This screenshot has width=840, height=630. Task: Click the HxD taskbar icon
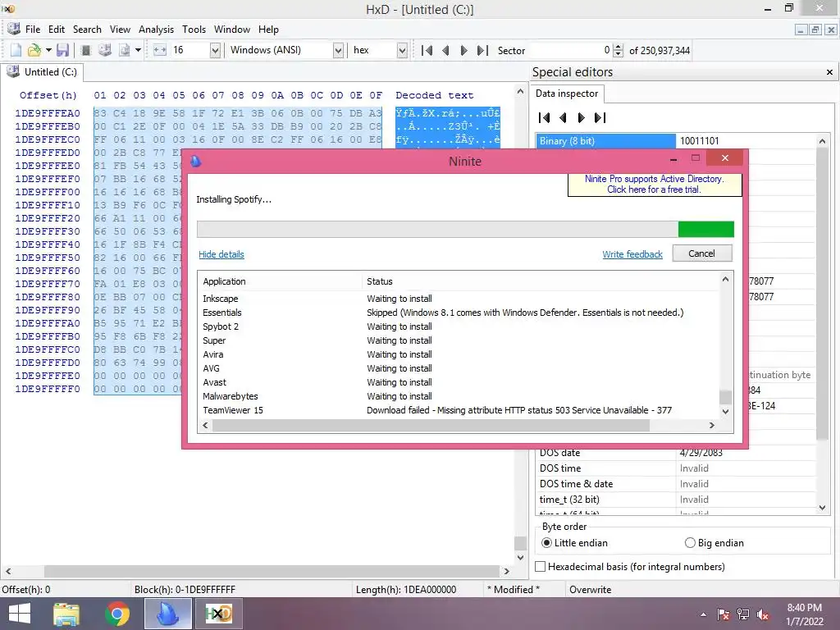point(219,614)
